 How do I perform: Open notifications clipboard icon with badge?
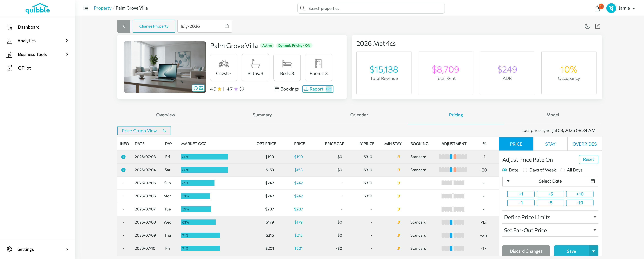tap(598, 8)
